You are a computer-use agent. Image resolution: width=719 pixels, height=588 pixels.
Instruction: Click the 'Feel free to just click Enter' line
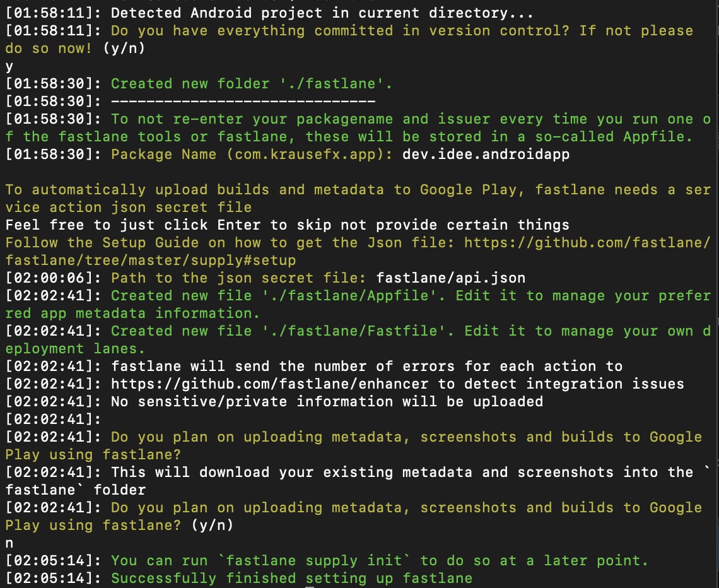tap(287, 225)
